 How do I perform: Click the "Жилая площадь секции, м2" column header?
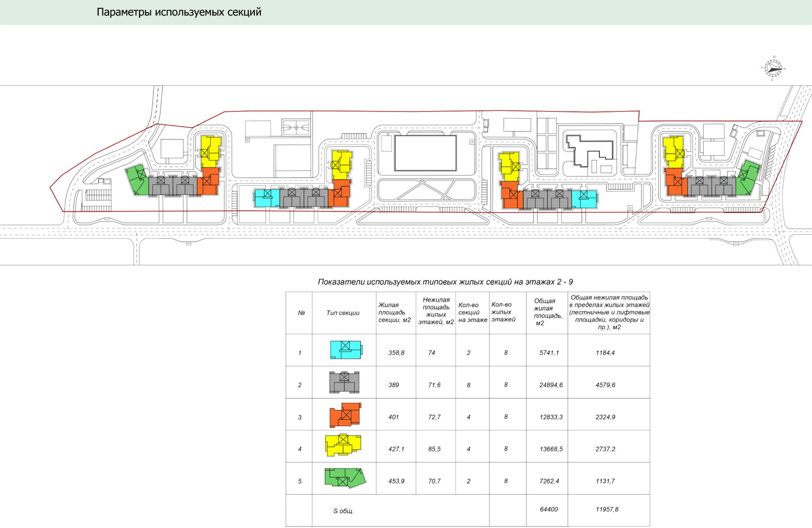coord(394,313)
